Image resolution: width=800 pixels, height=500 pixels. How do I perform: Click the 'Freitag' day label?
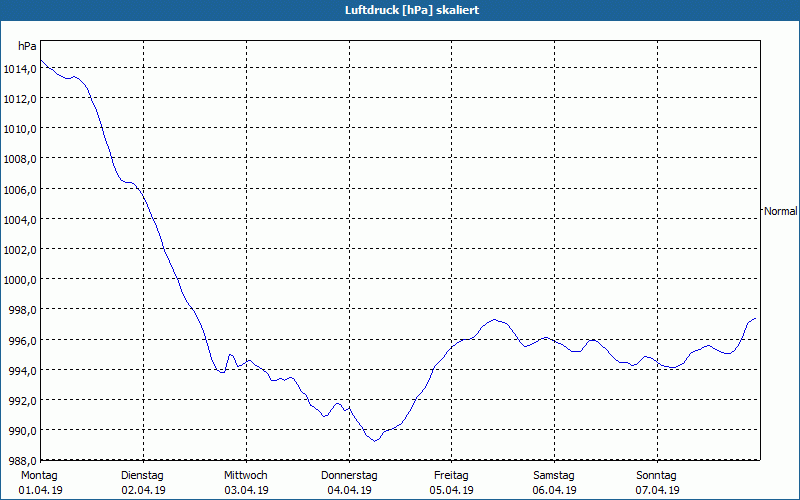tap(451, 476)
